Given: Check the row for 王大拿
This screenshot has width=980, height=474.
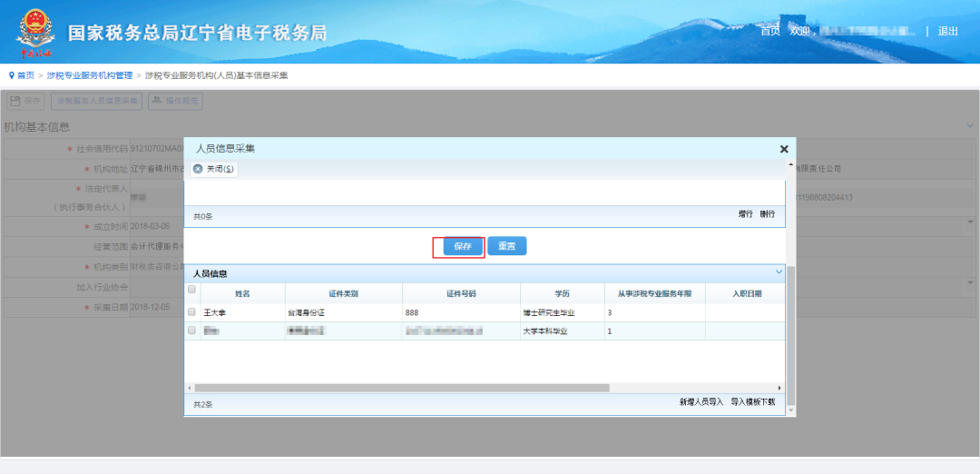Looking at the screenshot, I should pos(191,312).
